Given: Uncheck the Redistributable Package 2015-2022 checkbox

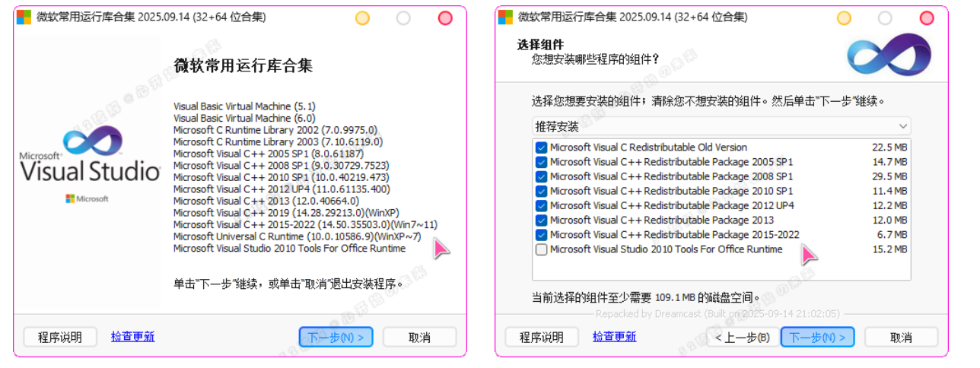Looking at the screenshot, I should (541, 234).
